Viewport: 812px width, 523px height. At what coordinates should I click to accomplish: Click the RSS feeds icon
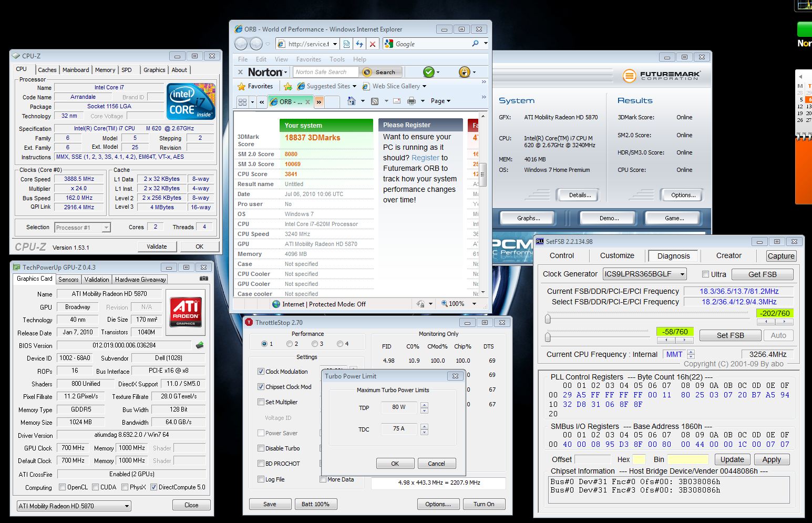tap(375, 101)
